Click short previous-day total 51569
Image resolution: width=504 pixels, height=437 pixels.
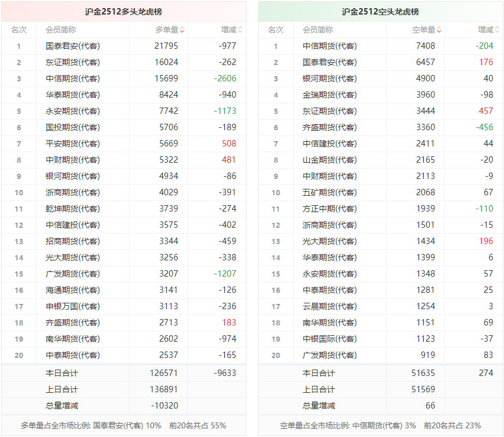423,389
